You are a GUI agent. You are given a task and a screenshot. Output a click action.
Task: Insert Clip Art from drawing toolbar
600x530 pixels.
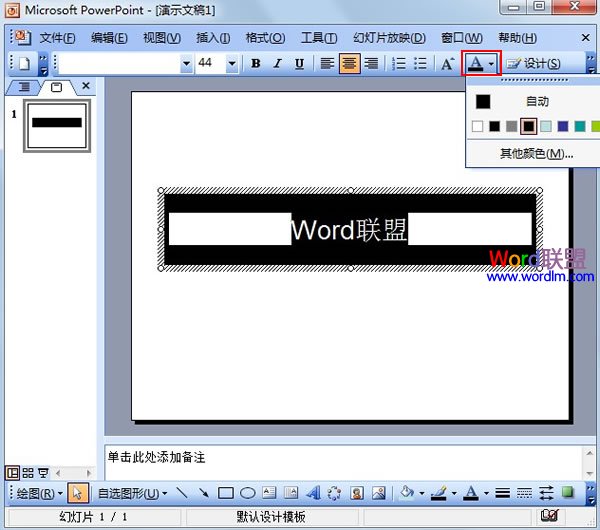pos(357,493)
